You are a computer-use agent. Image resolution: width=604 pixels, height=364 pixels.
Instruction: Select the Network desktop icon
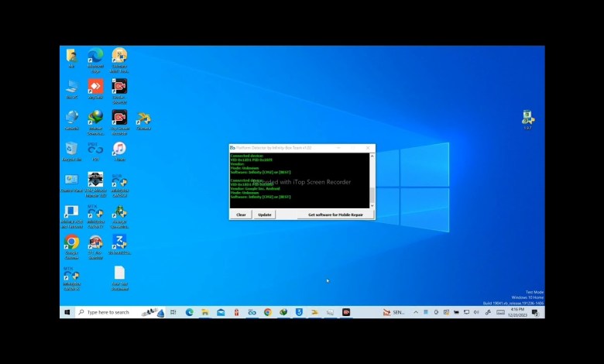click(72, 121)
